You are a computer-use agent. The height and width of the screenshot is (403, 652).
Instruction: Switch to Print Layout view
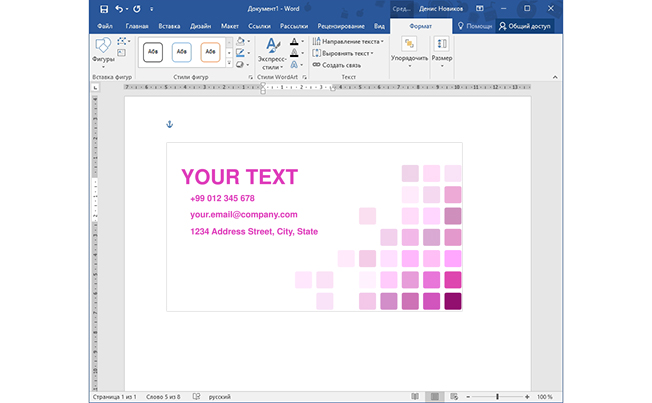pos(435,397)
